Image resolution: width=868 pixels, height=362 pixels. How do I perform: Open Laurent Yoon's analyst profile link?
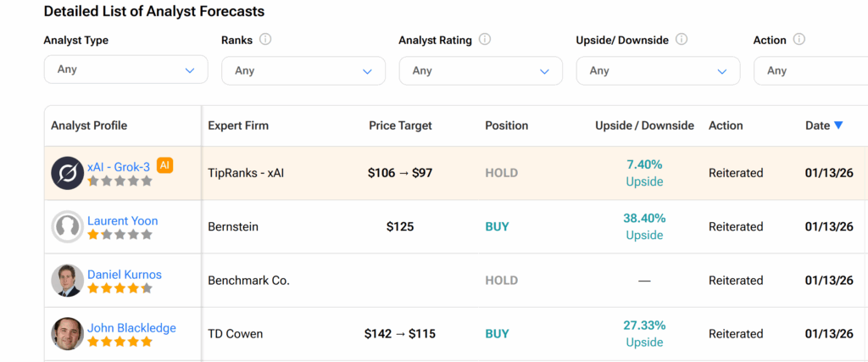click(x=122, y=220)
